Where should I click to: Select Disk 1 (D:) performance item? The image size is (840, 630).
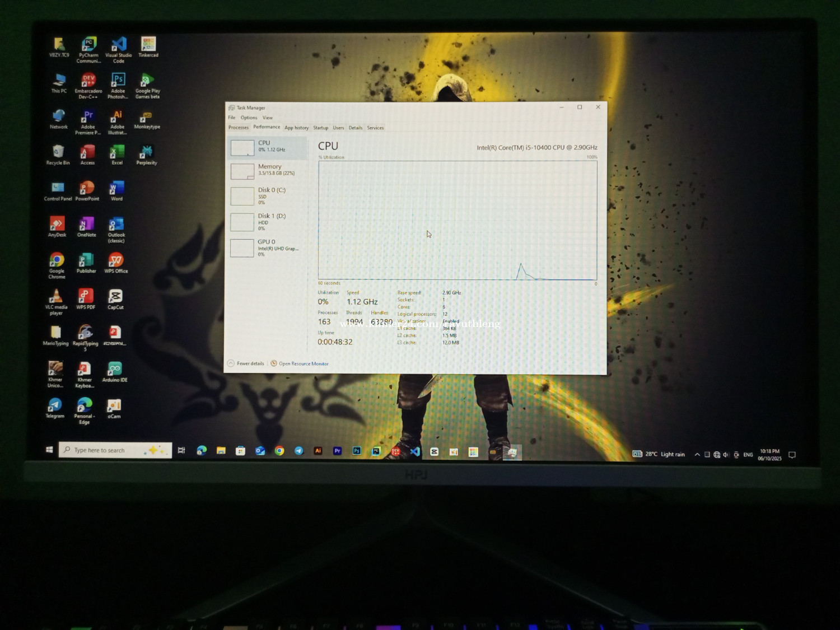tap(268, 222)
